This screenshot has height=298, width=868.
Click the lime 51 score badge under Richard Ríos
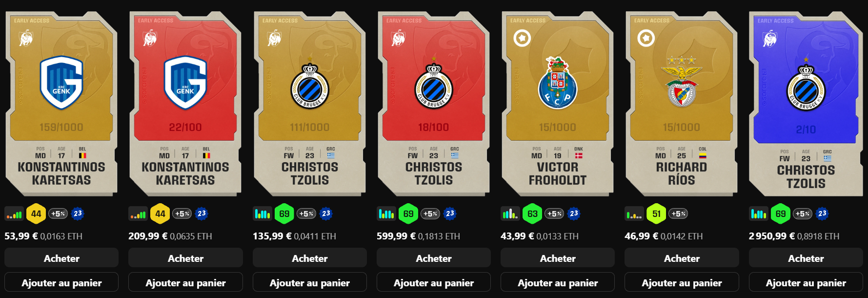click(656, 213)
